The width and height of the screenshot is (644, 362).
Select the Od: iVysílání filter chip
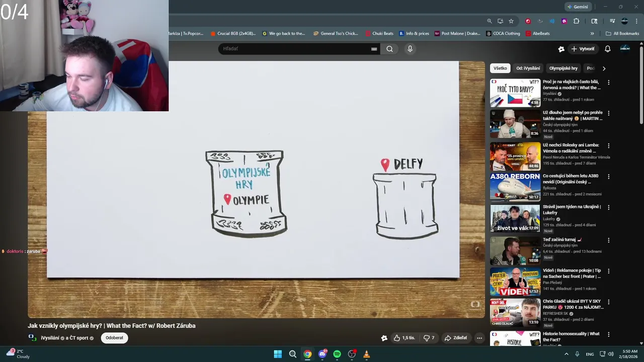click(x=528, y=68)
